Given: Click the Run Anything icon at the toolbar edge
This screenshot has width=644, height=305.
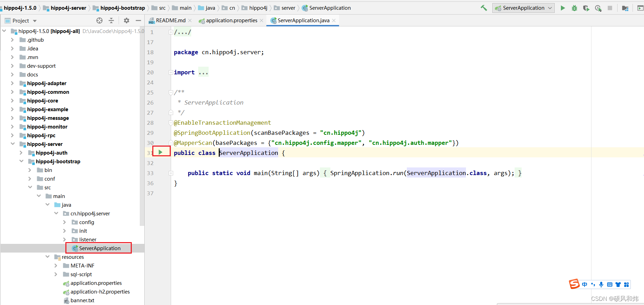Looking at the screenshot, I should pyautogui.click(x=640, y=8).
